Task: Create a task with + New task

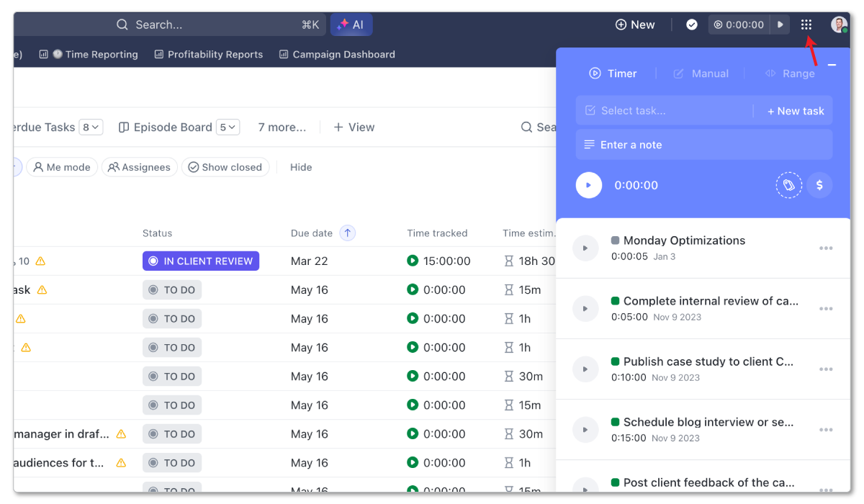Action: click(x=795, y=110)
